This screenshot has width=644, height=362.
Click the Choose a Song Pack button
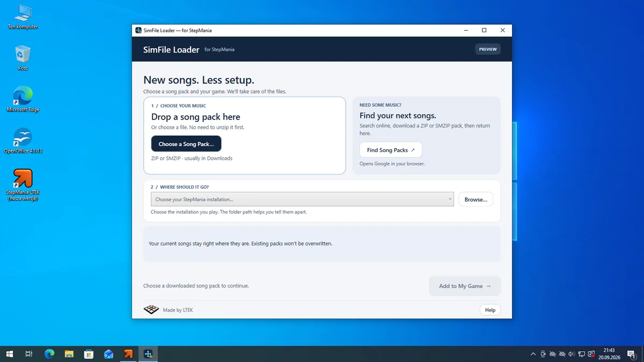(186, 144)
